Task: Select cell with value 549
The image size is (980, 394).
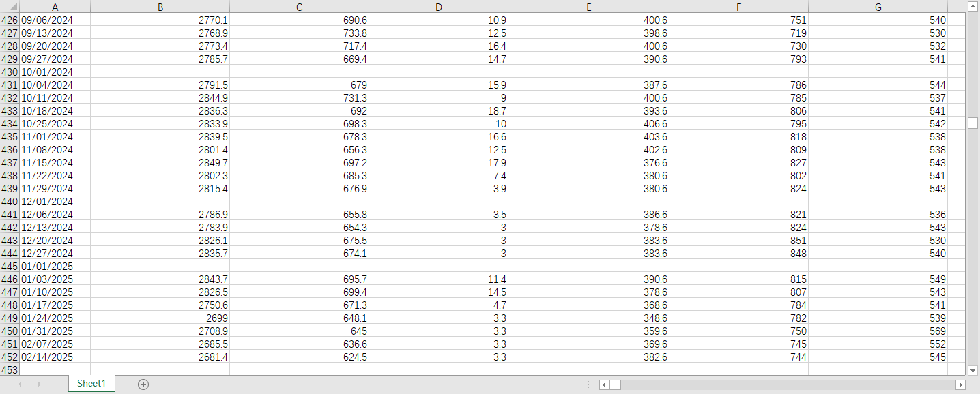Action: pos(878,279)
